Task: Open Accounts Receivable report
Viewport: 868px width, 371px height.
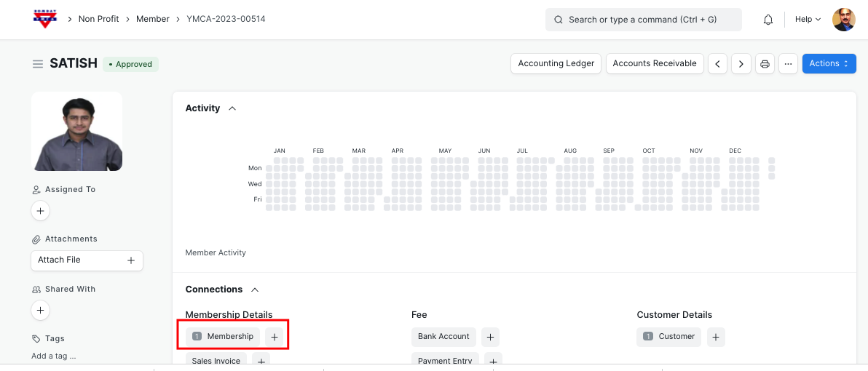Action: (x=655, y=64)
